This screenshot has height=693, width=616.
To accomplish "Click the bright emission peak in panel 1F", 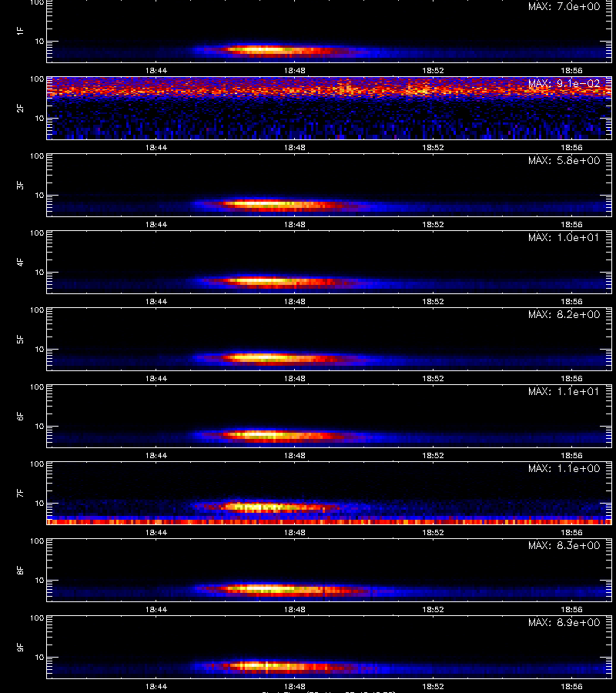I will (261, 50).
